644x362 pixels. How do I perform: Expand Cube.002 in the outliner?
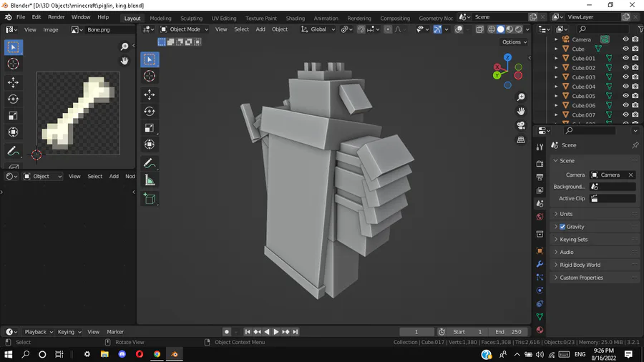[x=556, y=68]
